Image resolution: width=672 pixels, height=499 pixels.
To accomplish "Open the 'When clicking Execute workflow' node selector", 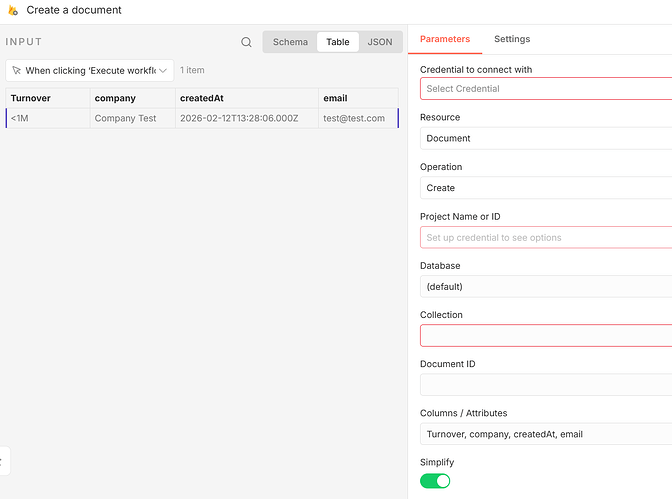I will tap(90, 71).
